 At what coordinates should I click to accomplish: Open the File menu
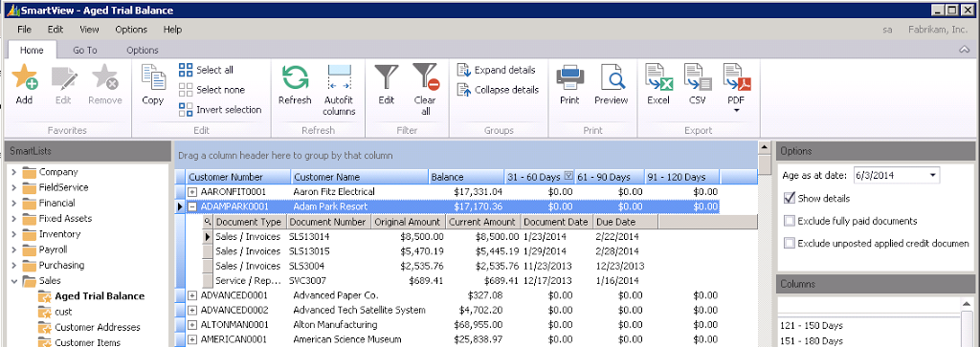[24, 30]
